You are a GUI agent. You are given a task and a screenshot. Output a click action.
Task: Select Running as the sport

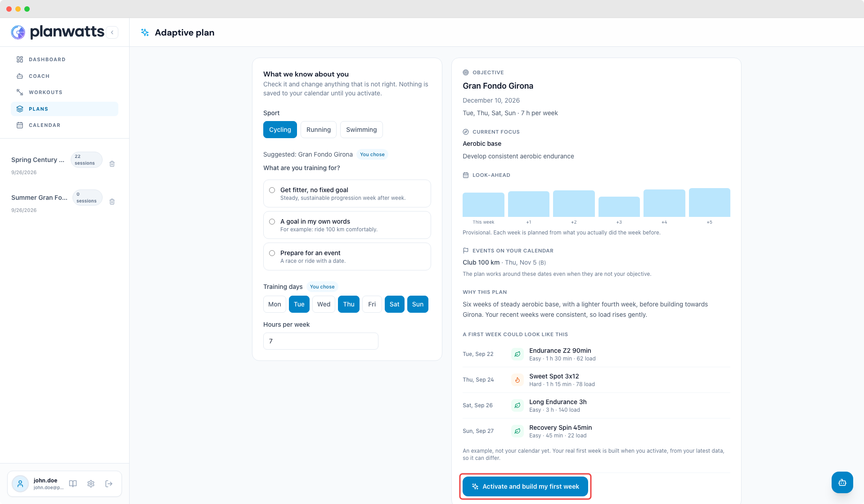[319, 130]
